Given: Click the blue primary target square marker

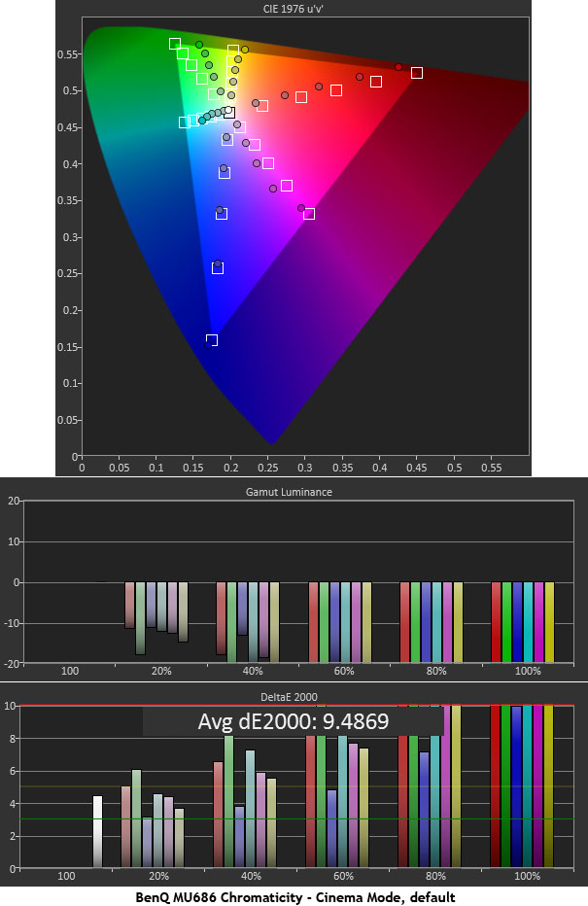Looking at the screenshot, I should pos(212,340).
